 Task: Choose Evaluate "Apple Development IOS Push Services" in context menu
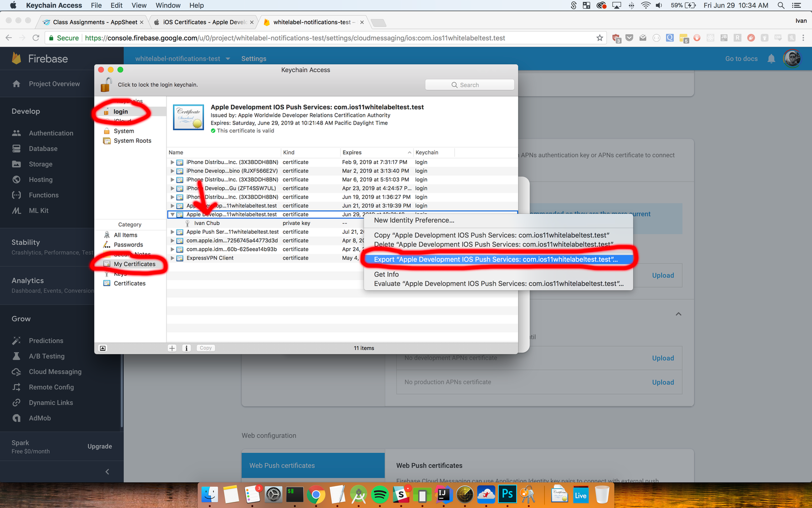coord(498,283)
